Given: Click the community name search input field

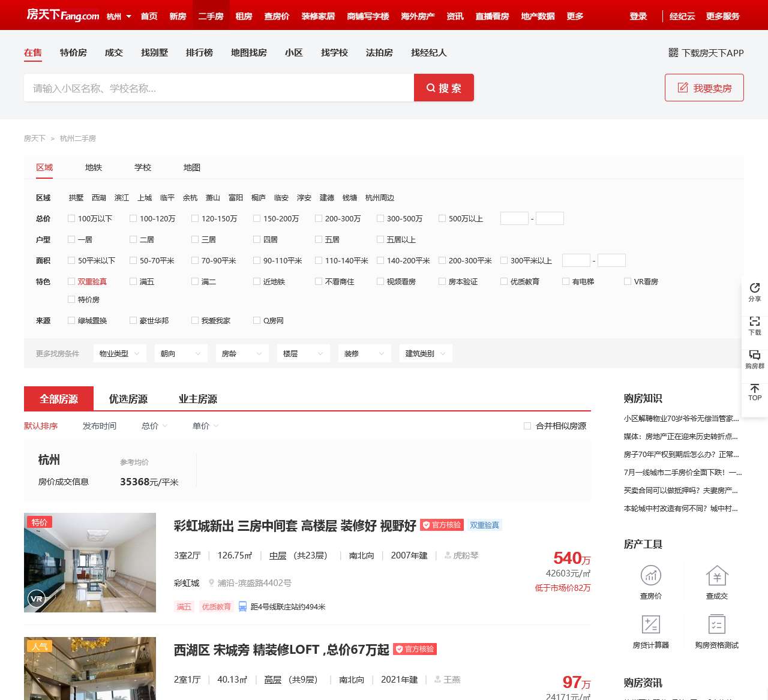Looking at the screenshot, I should coord(218,88).
